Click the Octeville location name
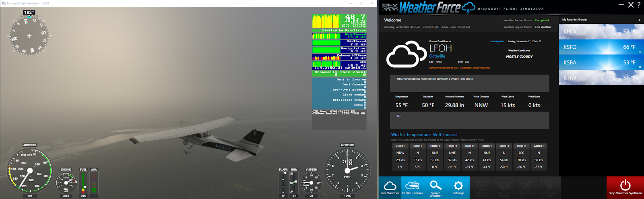Image resolution: width=644 pixels, height=199 pixels. 437,56
